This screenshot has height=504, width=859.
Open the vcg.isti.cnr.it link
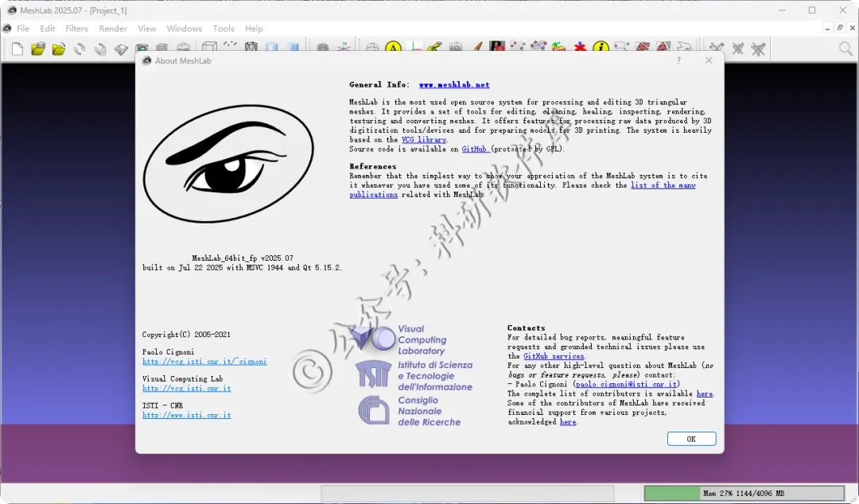186,389
